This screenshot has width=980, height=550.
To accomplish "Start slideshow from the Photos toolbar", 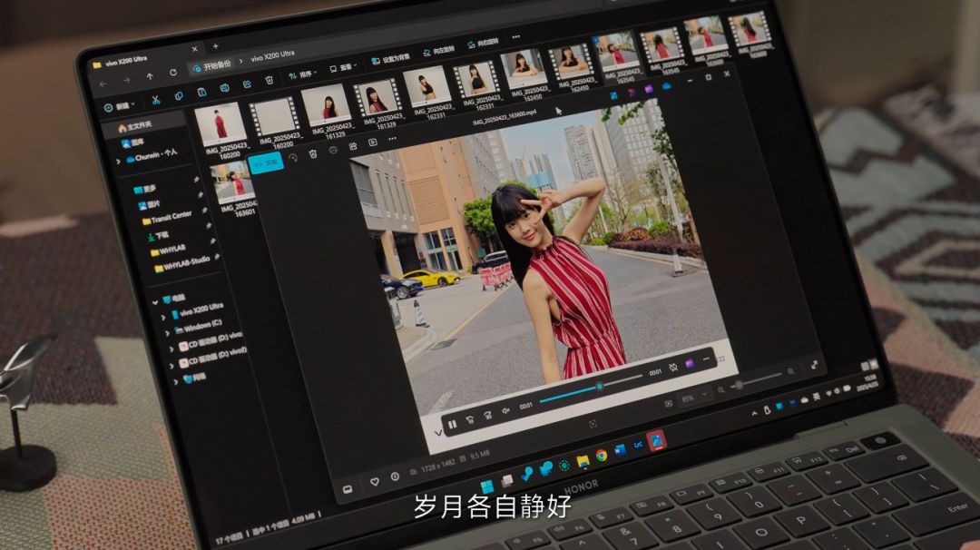I will coord(373,142).
